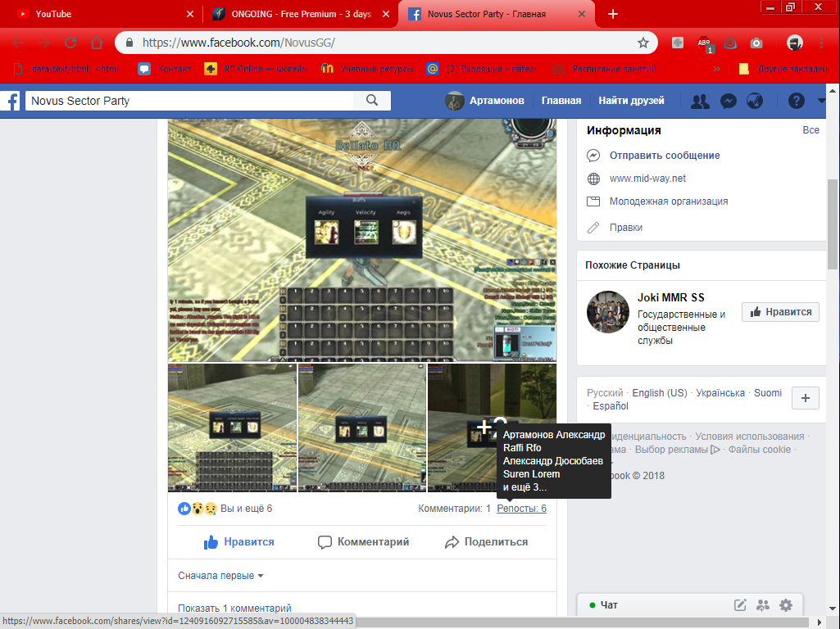Go to Главная in Facebook header
The height and width of the screenshot is (629, 840).
(x=561, y=101)
